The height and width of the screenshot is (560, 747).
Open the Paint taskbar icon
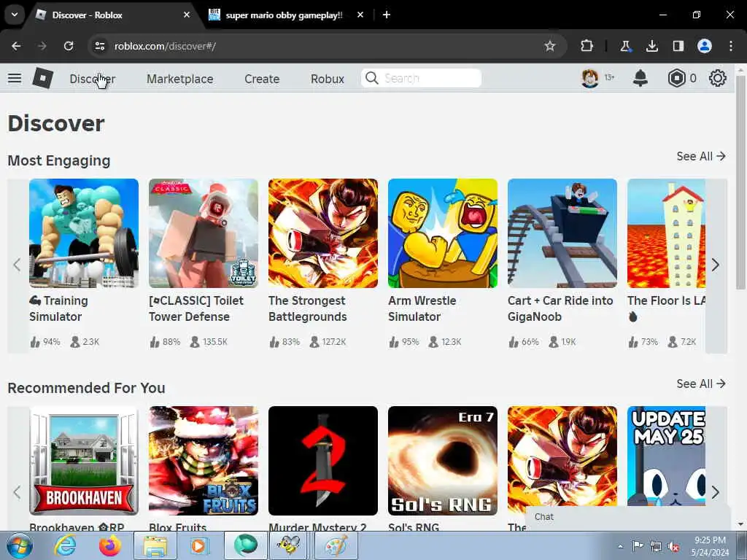336,545
